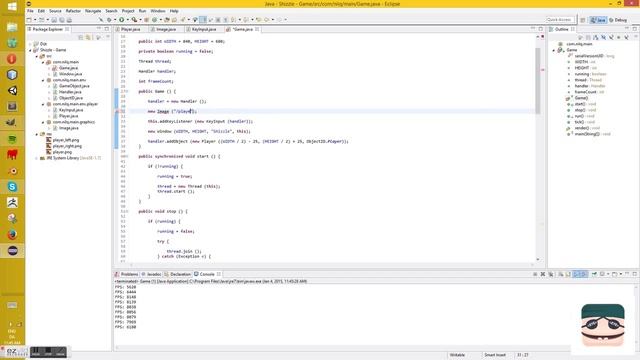This screenshot has width=640, height=360.
Task: Expand the JRE System Library node
Action: [36, 158]
